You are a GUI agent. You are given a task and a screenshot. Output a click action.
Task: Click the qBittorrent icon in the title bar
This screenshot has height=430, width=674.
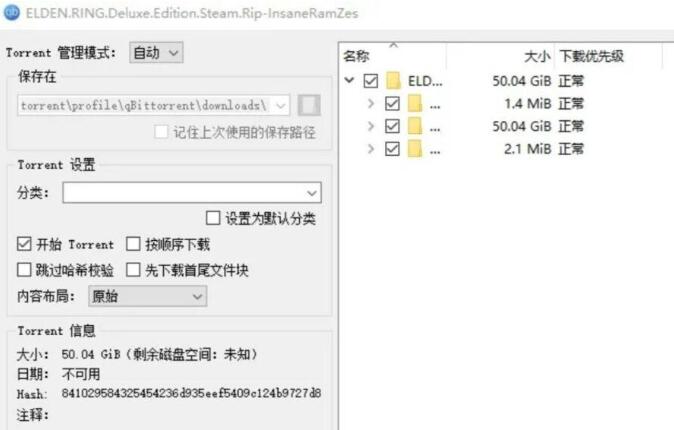(x=12, y=12)
